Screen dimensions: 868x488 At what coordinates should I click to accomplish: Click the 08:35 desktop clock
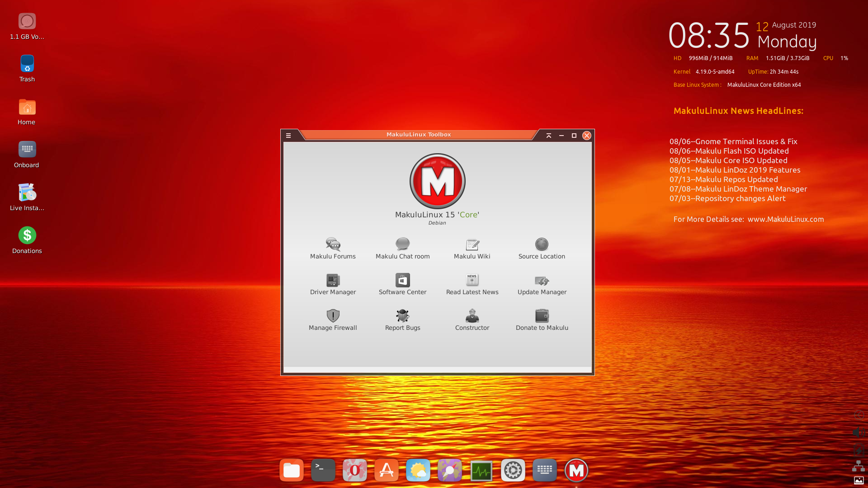[x=709, y=35]
